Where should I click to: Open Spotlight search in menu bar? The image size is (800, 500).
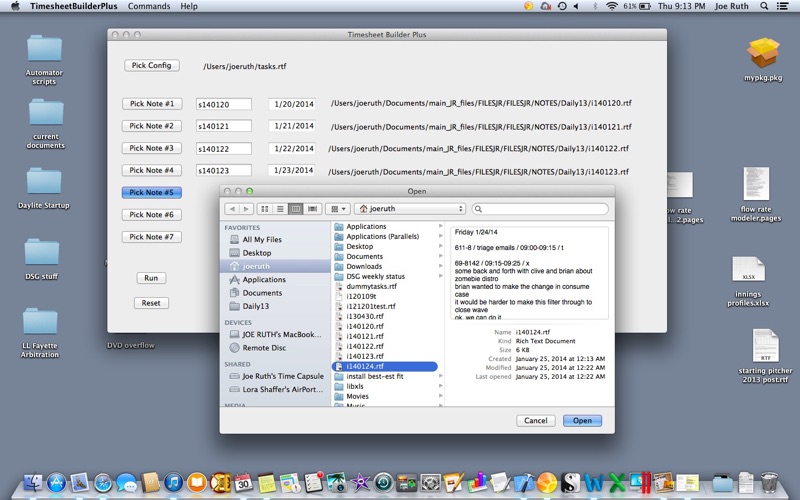[764, 6]
